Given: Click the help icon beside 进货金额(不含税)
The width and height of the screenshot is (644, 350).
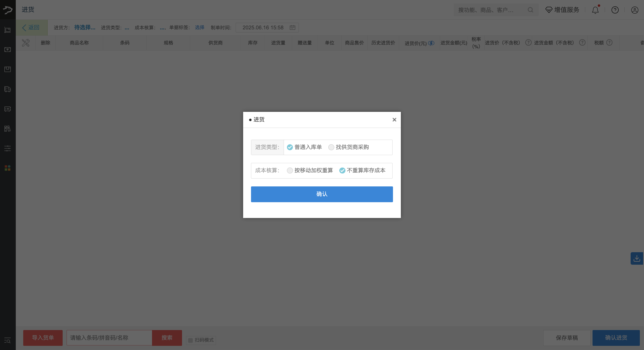Looking at the screenshot, I should pos(582,43).
